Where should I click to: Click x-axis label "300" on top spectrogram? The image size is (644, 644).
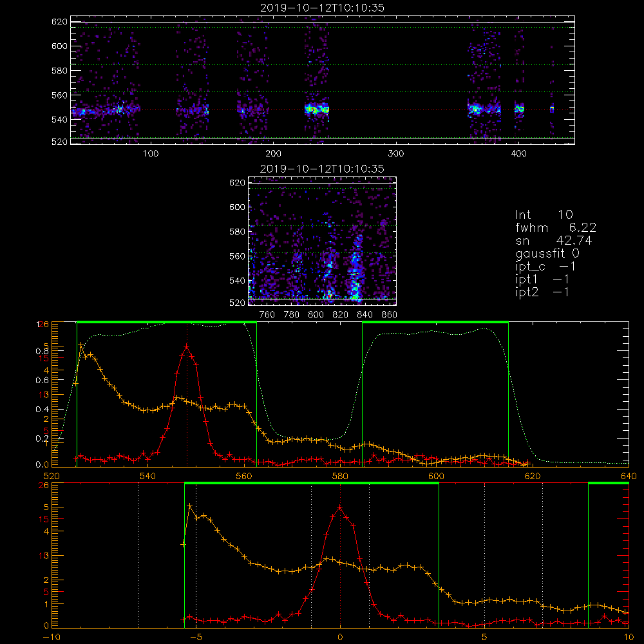pyautogui.click(x=396, y=154)
